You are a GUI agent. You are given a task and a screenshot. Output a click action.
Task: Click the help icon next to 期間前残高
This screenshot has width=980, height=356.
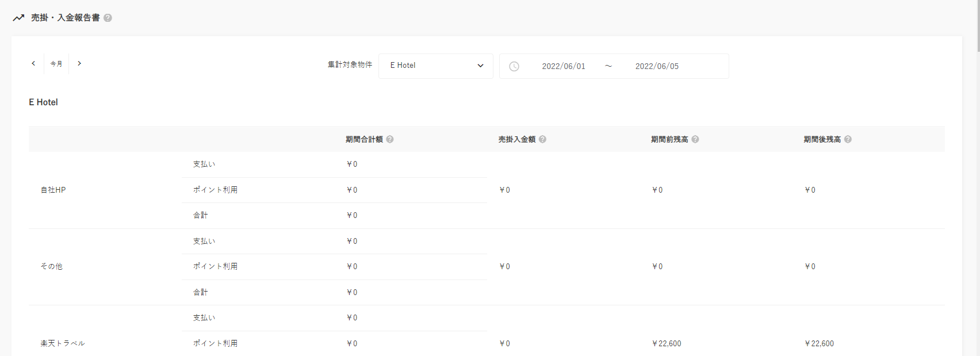click(695, 139)
